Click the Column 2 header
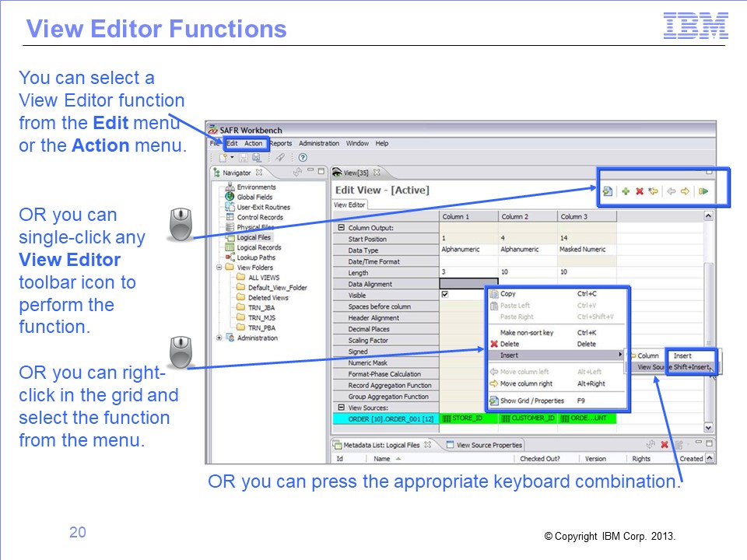Image resolution: width=747 pixels, height=560 pixels. 528,217
